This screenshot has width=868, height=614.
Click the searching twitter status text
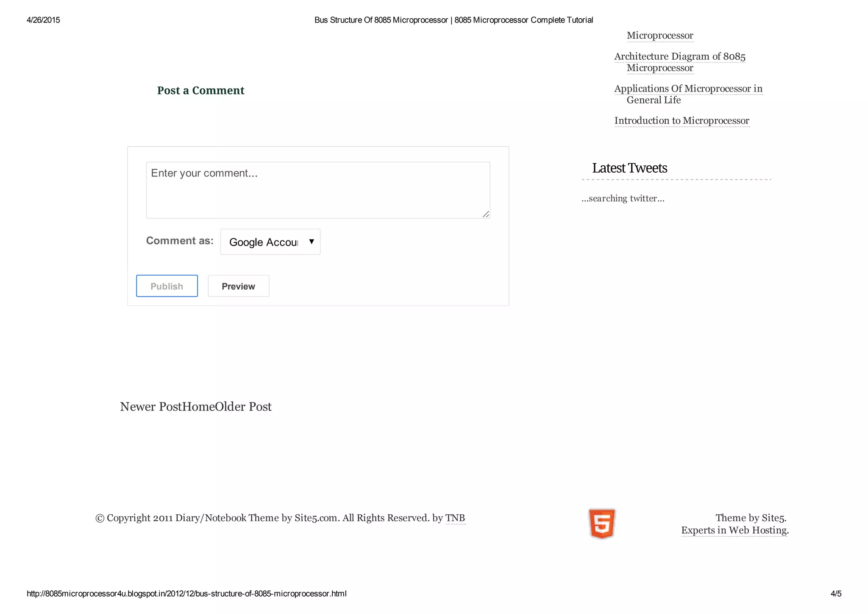(x=623, y=198)
